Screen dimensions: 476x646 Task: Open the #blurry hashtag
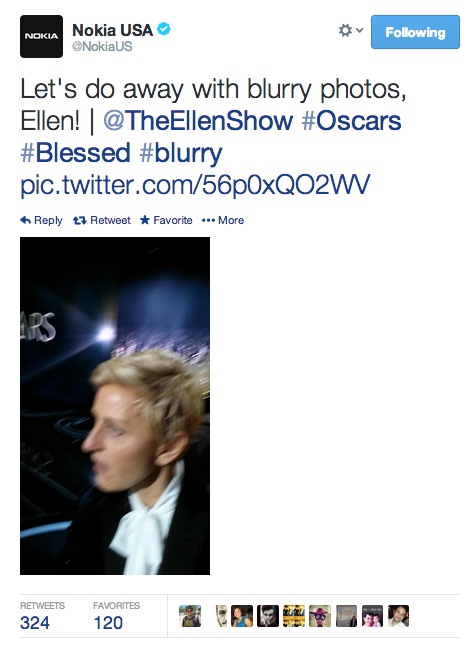click(181, 153)
